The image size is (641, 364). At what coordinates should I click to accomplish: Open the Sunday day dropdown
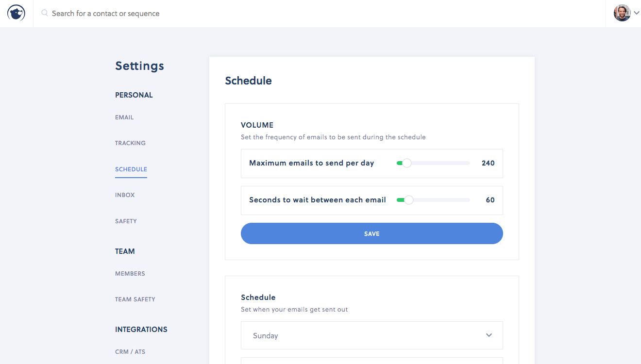(x=372, y=335)
